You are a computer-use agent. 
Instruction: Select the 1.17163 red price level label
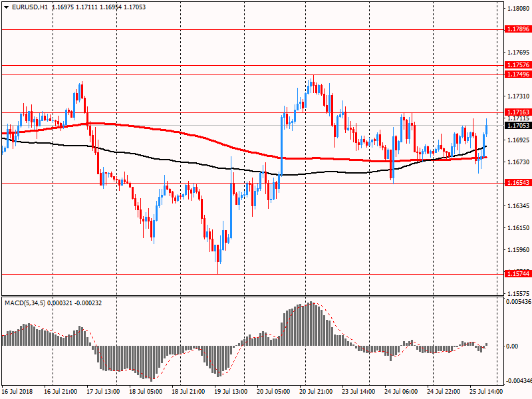click(518, 112)
